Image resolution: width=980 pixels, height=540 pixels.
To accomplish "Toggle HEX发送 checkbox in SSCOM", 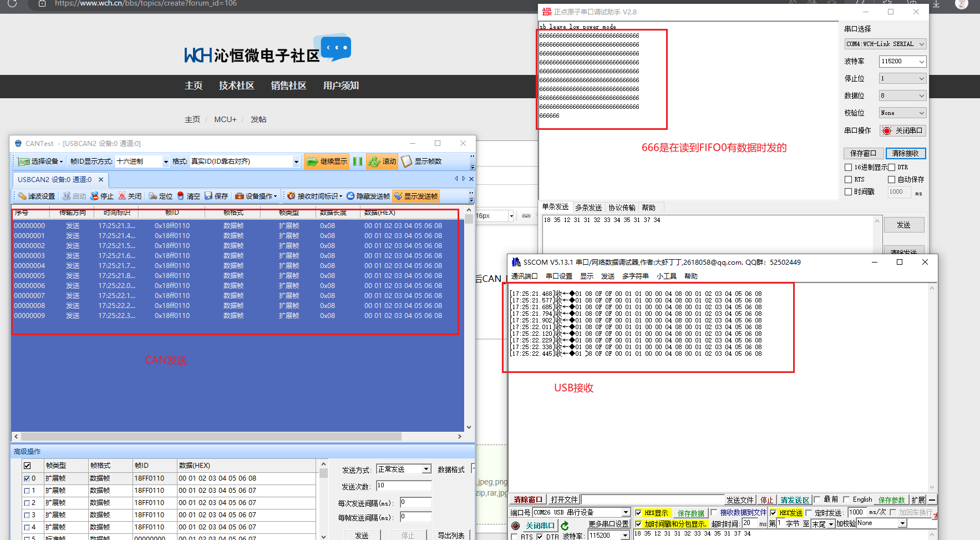I will click(x=773, y=513).
